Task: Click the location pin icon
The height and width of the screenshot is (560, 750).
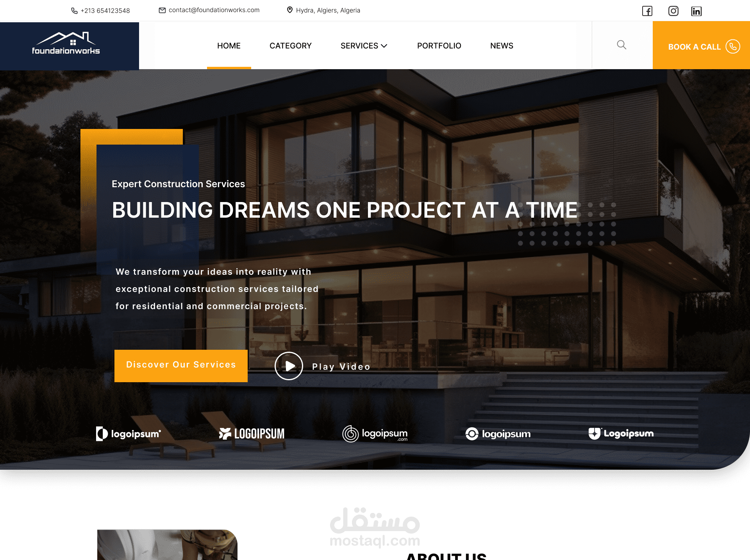Action: tap(290, 11)
